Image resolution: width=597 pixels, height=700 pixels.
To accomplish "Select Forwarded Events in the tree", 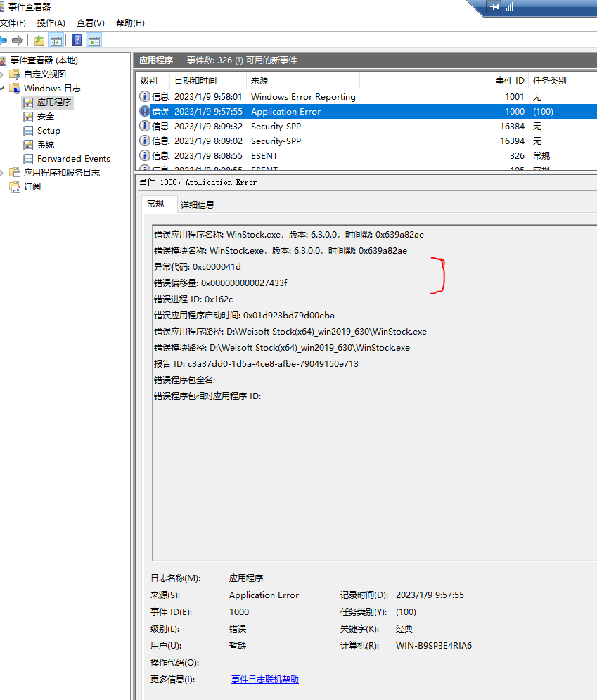I will coord(74,159).
